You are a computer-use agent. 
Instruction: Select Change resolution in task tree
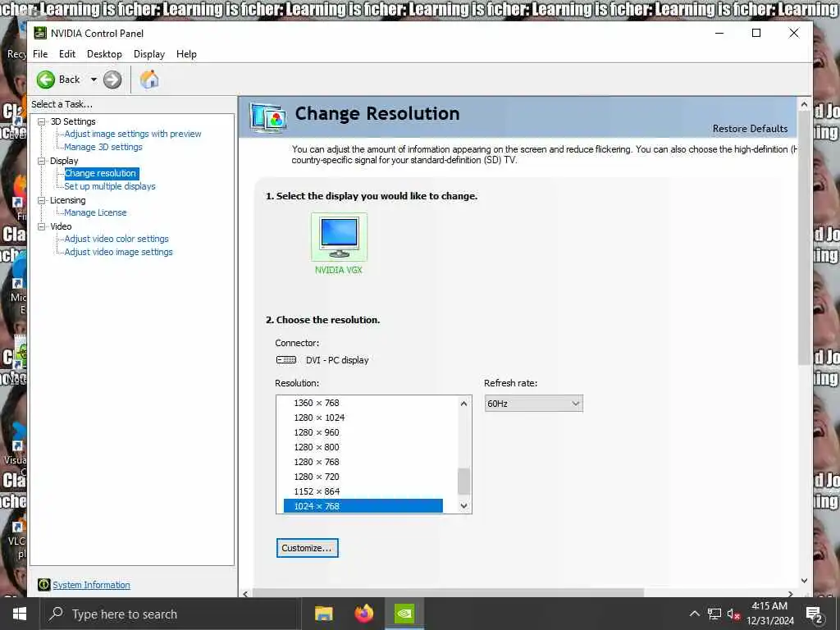point(101,174)
